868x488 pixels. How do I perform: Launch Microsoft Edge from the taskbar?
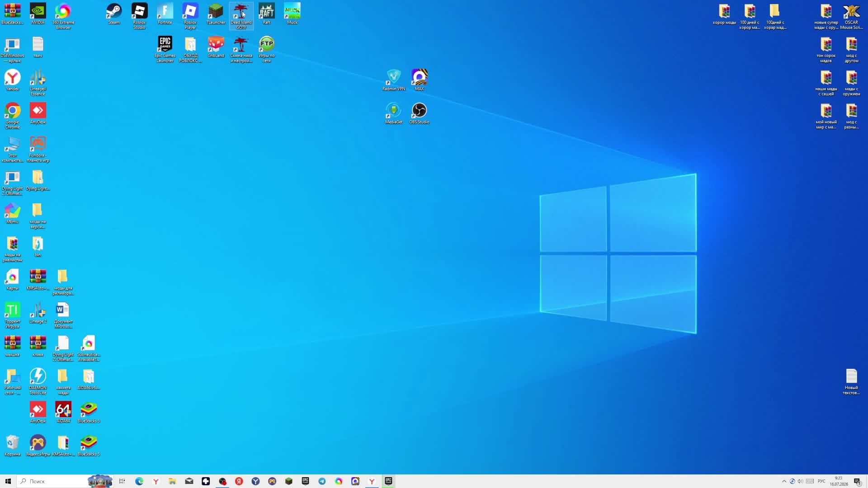tap(139, 481)
